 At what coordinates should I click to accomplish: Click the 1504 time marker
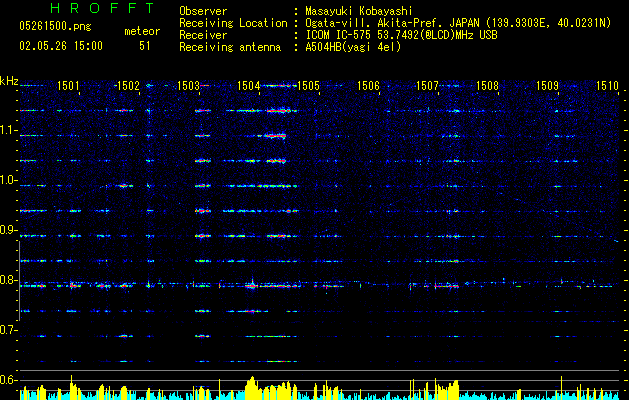(249, 86)
